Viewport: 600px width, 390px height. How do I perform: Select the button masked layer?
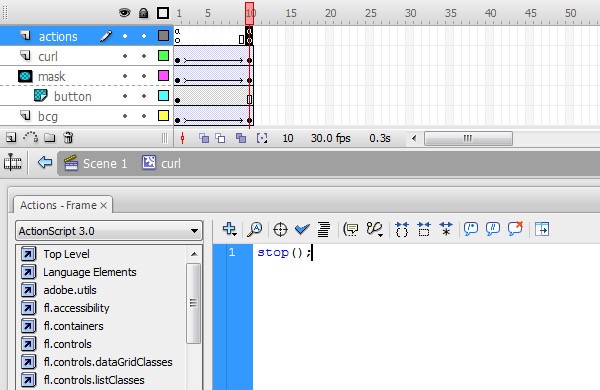(73, 96)
